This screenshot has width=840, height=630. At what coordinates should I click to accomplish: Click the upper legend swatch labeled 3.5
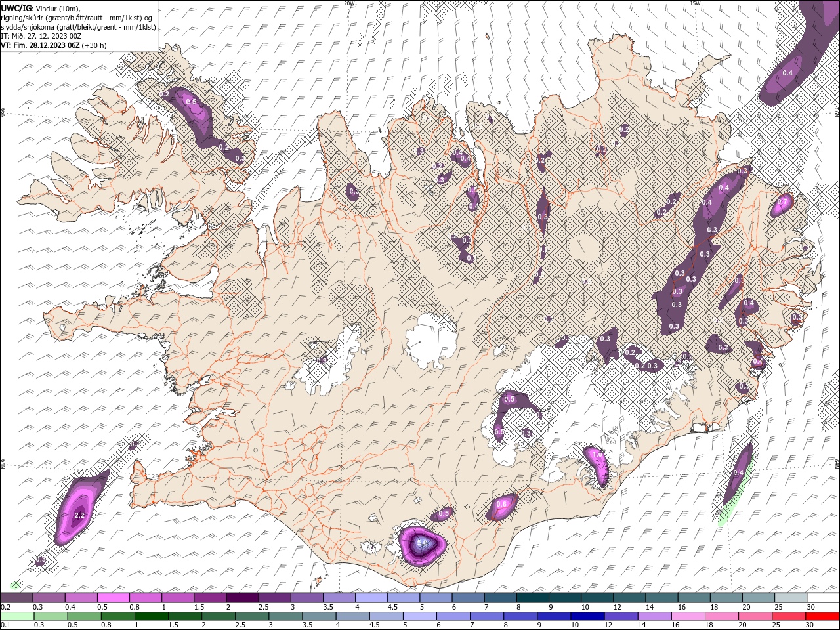(339, 597)
